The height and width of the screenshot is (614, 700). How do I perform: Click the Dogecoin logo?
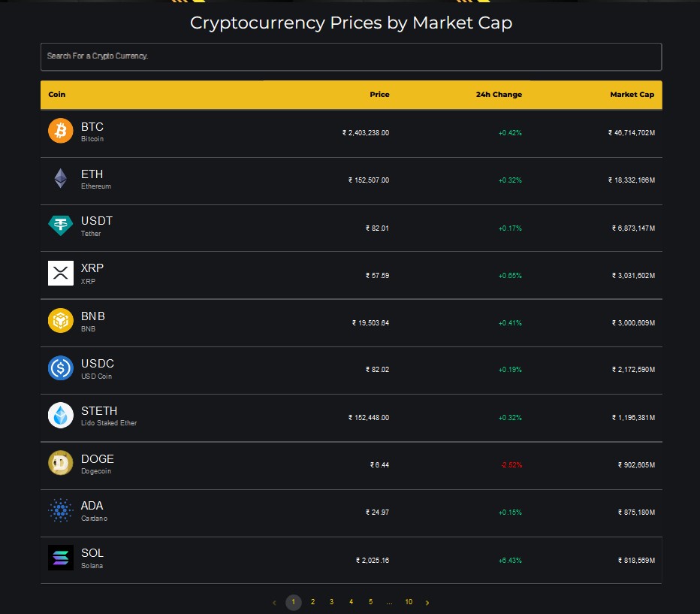tap(61, 463)
